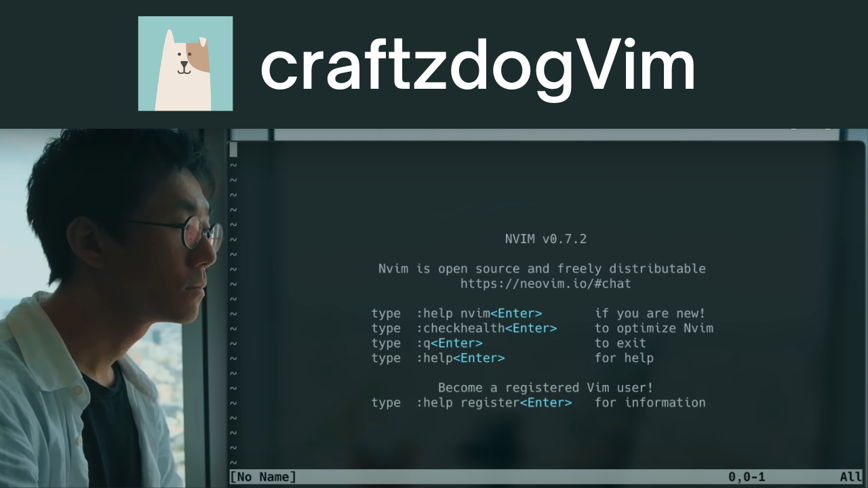The width and height of the screenshot is (868, 488).
Task: Click 'to optimize Nvim' text
Action: [x=654, y=329]
